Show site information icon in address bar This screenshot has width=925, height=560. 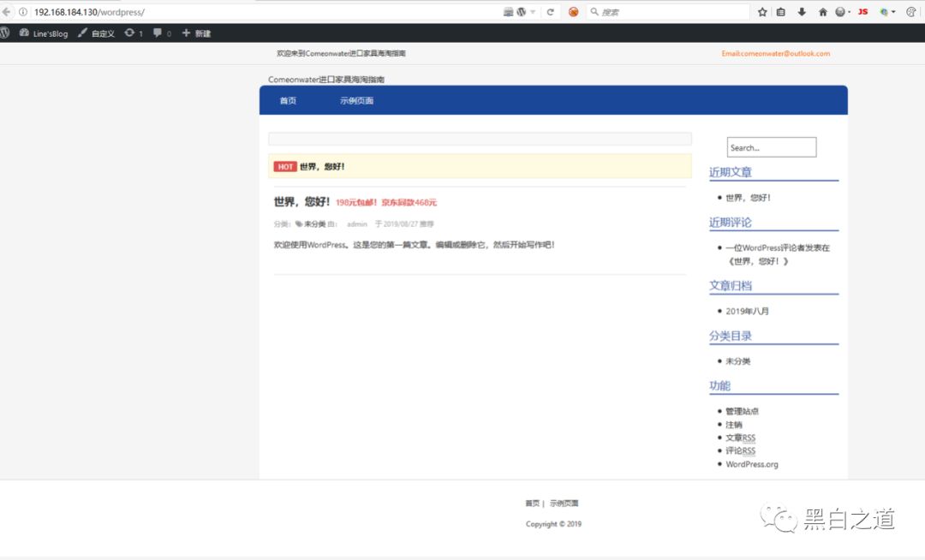click(x=22, y=12)
